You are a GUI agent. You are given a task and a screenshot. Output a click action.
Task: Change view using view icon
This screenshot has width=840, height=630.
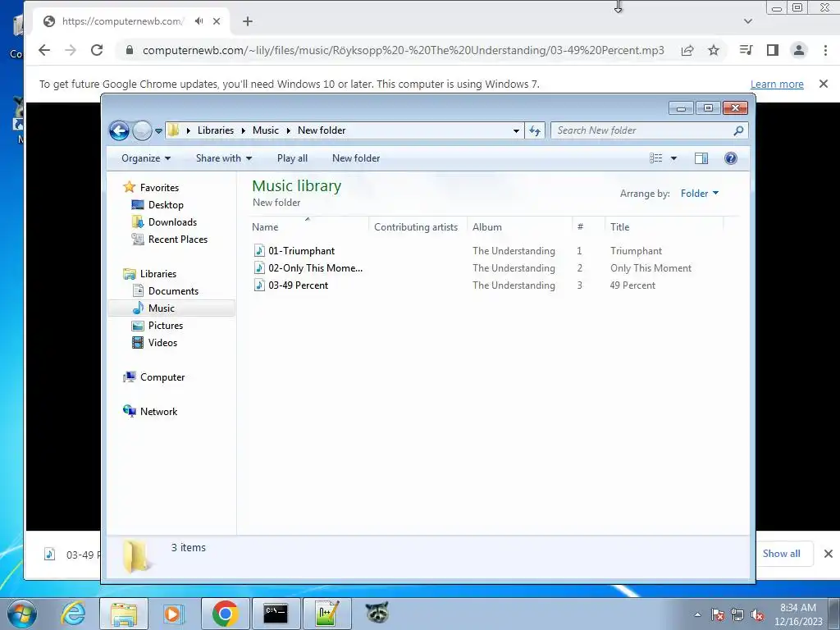pyautogui.click(x=655, y=158)
